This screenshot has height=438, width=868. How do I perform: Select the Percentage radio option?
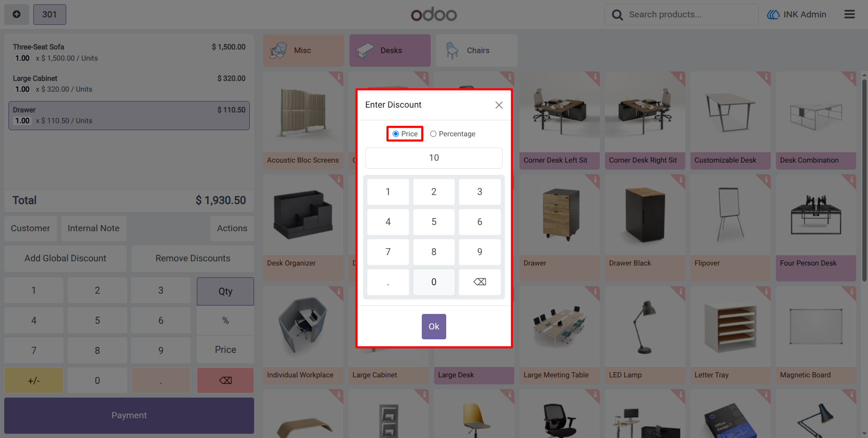point(433,134)
